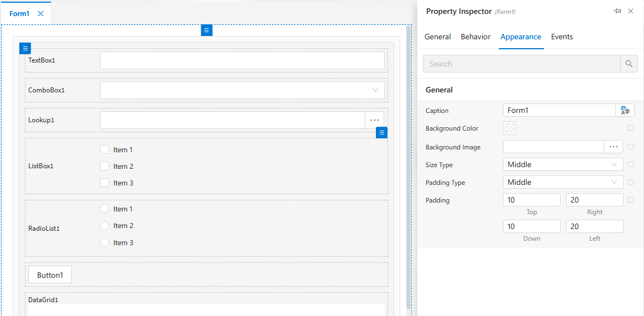
Task: Open Caption translation editor icon
Action: (625, 110)
